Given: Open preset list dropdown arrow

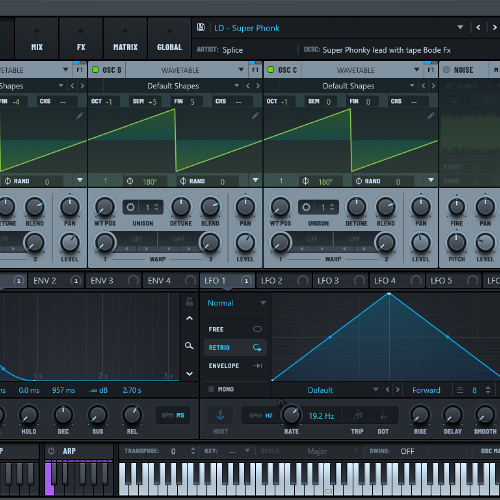Looking at the screenshot, I should (x=460, y=27).
